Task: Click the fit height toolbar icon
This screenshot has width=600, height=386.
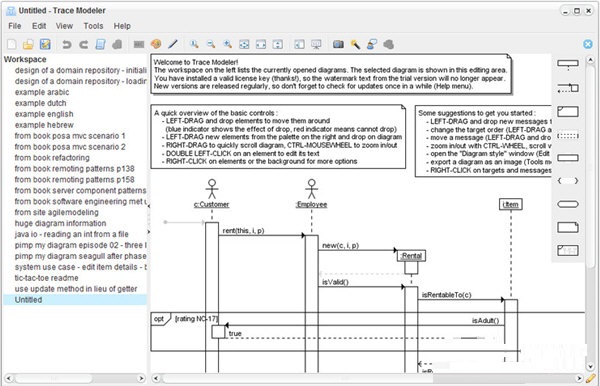Action: pyautogui.click(x=278, y=44)
